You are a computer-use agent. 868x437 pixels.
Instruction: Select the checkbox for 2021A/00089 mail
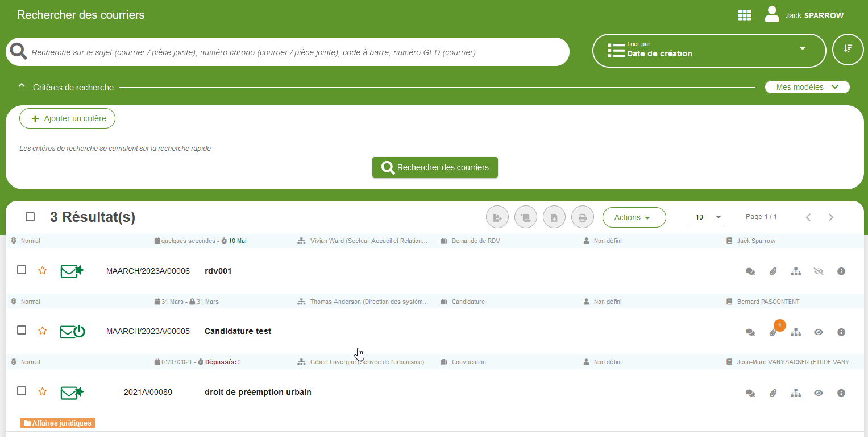[x=22, y=391]
